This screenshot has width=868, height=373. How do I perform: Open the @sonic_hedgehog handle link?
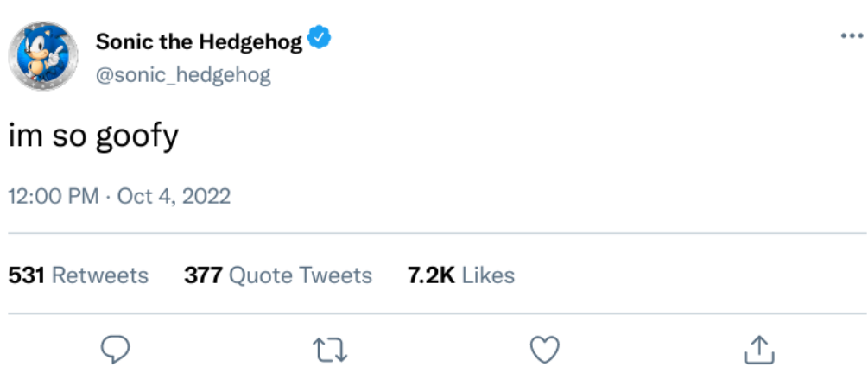click(x=183, y=75)
